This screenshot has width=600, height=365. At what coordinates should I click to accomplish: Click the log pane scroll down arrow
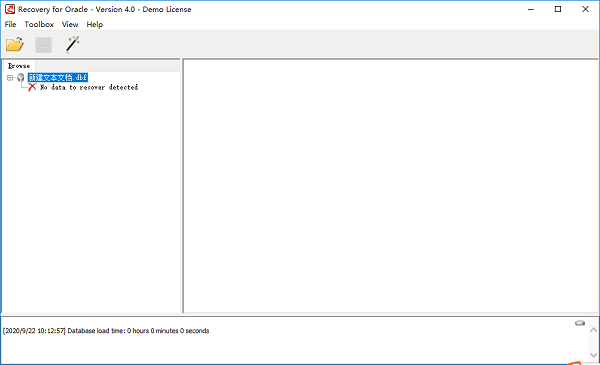click(593, 355)
